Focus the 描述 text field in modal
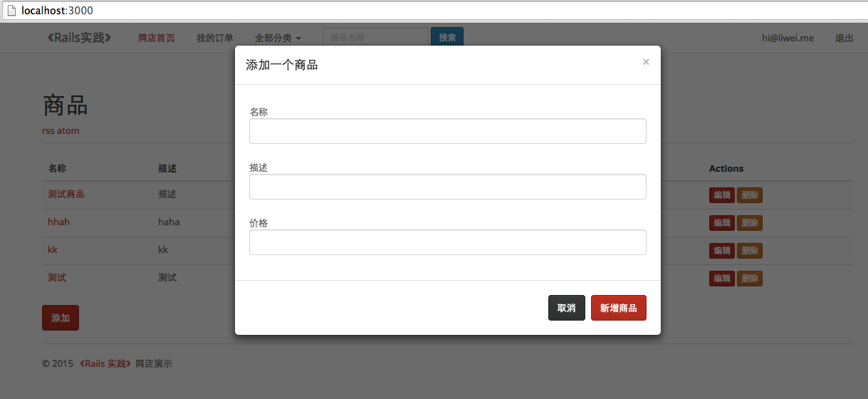The height and width of the screenshot is (399, 868). [x=447, y=187]
